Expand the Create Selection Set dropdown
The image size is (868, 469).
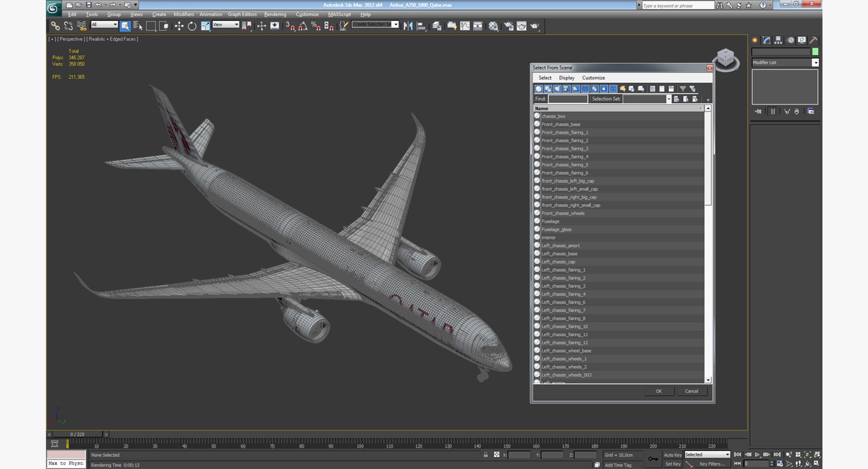click(396, 24)
